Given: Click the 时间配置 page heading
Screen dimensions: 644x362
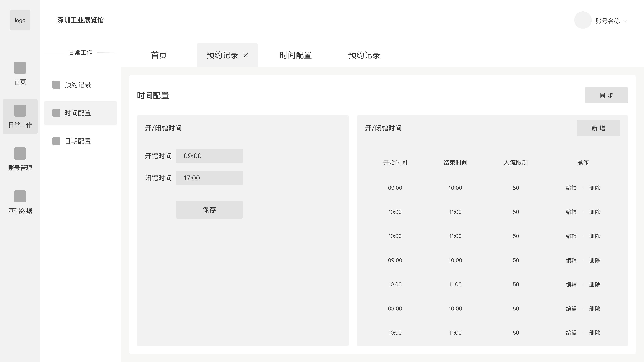Looking at the screenshot, I should pyautogui.click(x=153, y=95).
